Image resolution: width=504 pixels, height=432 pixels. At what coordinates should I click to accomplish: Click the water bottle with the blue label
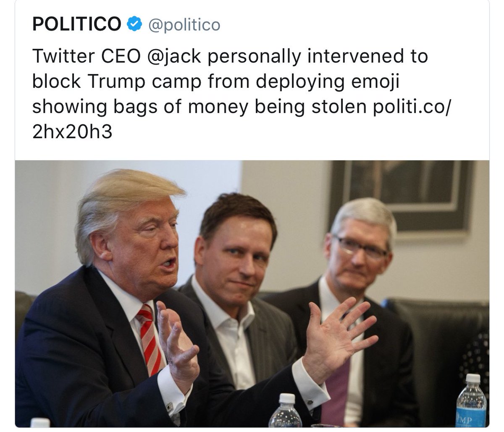[x=472, y=400]
